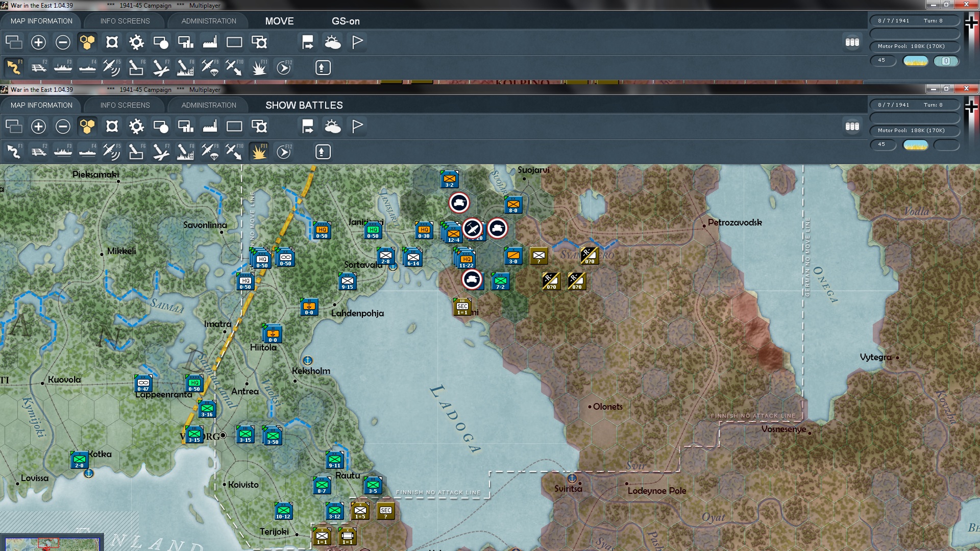Open INFO SCREENS tab in SHOW BATTLES window
The width and height of the screenshot is (980, 551).
point(125,105)
